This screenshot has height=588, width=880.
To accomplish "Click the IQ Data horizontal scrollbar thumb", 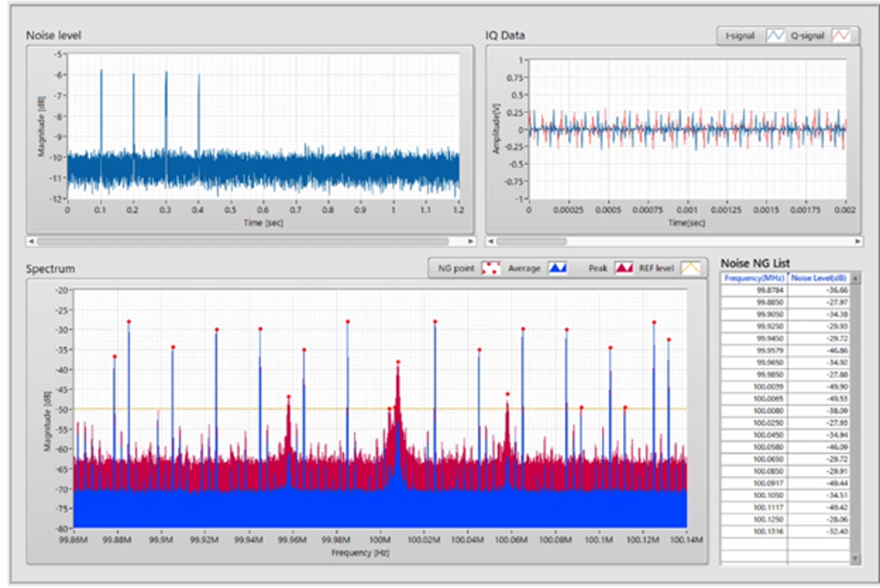I will pos(531,241).
